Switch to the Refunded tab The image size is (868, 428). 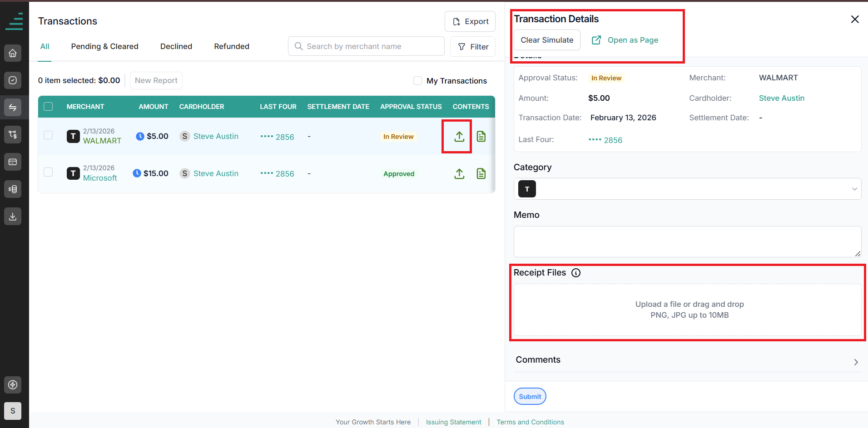pyautogui.click(x=232, y=46)
